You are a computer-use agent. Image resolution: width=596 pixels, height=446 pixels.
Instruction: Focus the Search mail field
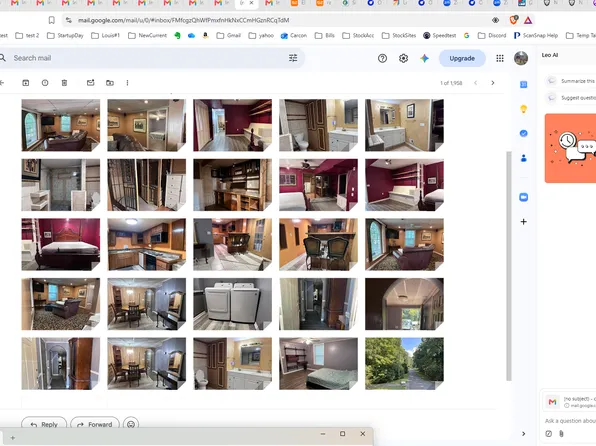tap(148, 58)
